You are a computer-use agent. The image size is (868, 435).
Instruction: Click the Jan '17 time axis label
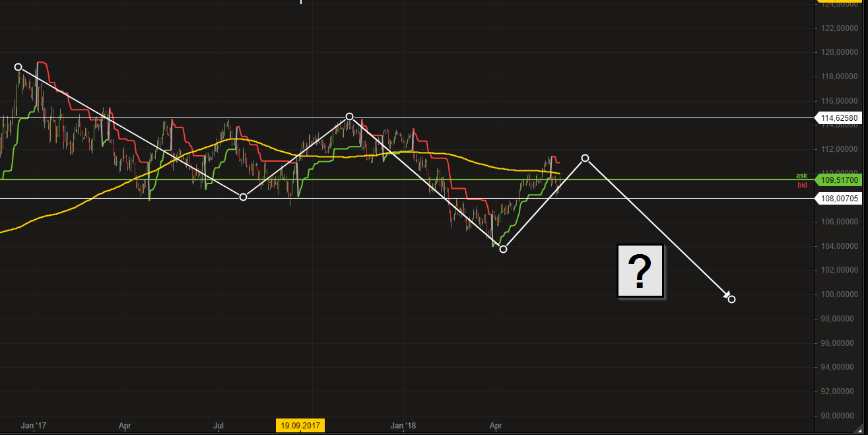click(x=33, y=425)
